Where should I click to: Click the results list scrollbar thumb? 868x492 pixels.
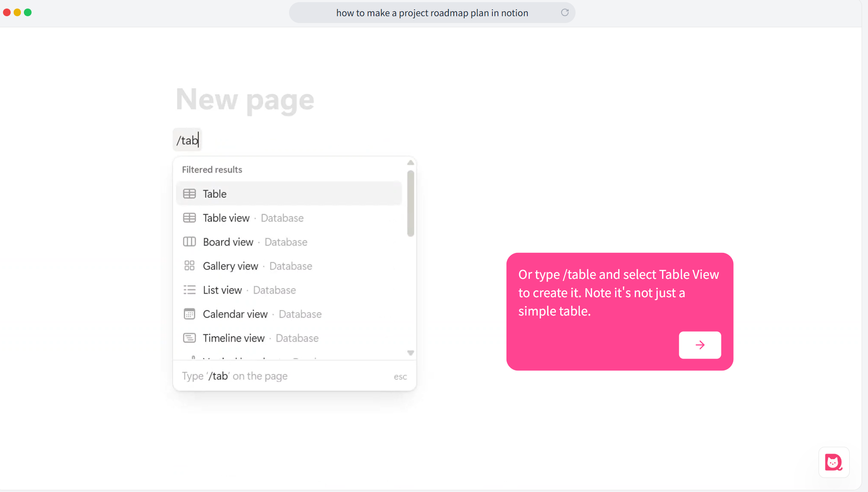tap(411, 203)
